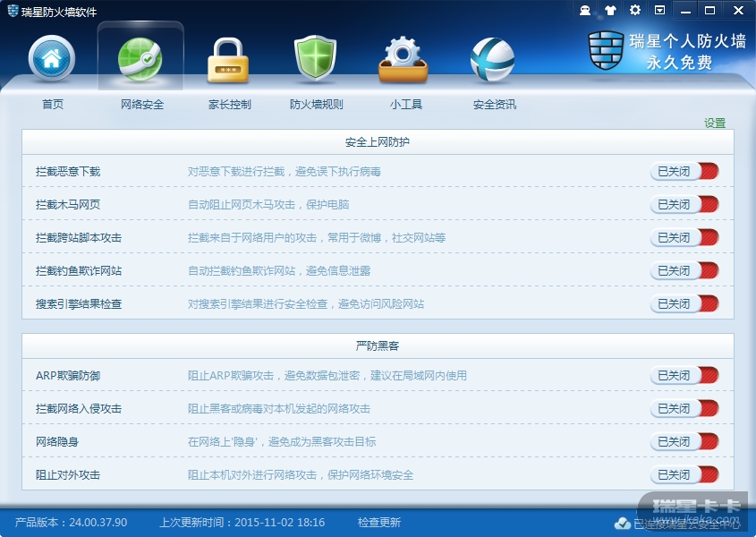
Task: Click 检查更新 in status bar
Action: pos(379,523)
